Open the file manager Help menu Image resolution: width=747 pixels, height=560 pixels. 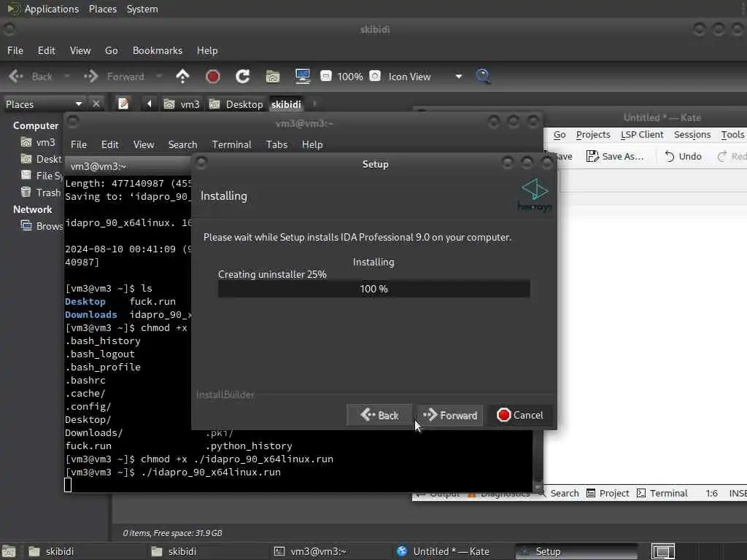207,50
